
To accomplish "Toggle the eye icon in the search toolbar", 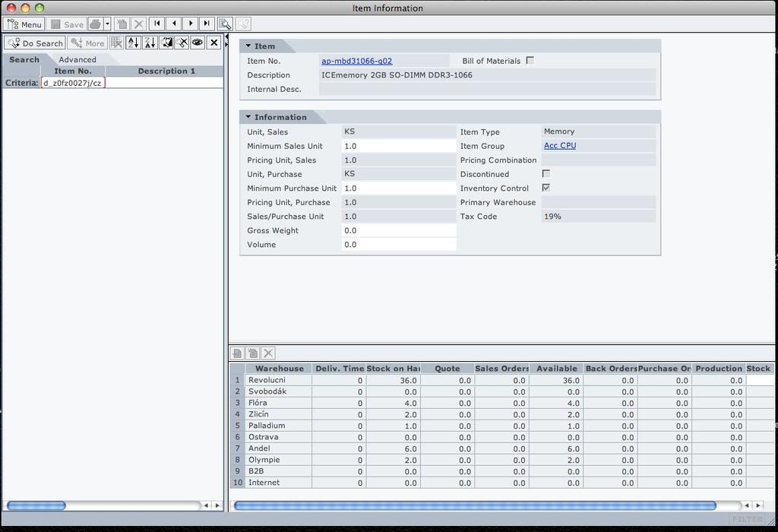I will click(x=198, y=43).
